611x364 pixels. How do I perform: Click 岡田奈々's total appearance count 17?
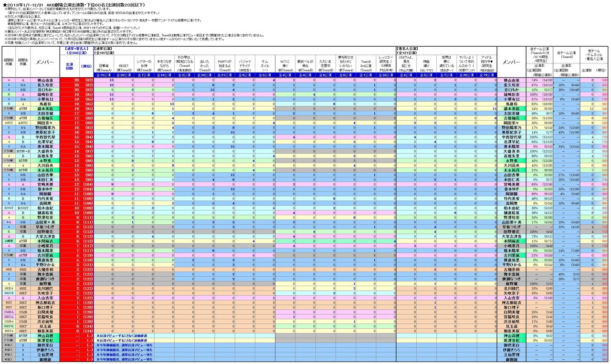click(x=70, y=123)
